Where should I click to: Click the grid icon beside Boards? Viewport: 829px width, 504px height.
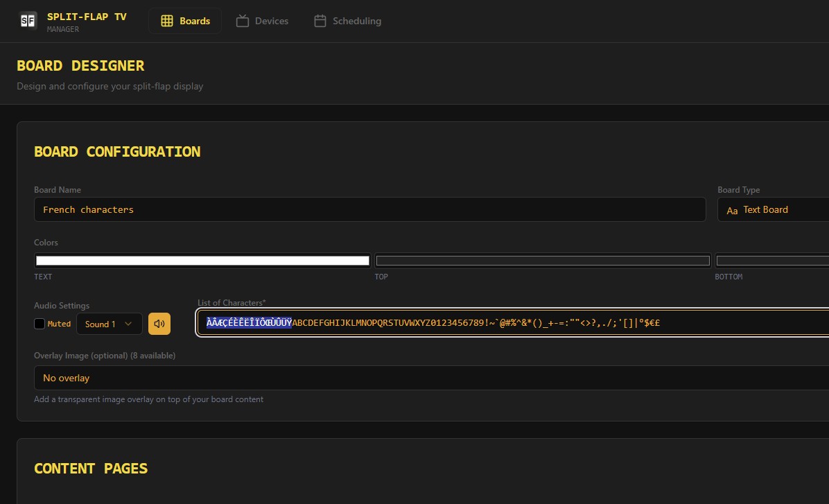(x=167, y=21)
